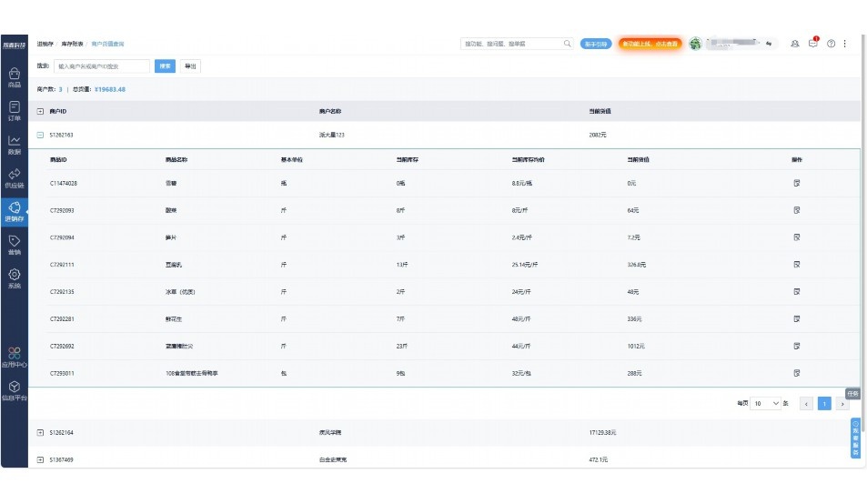Open the page size dropdown showing 10

pos(765,403)
